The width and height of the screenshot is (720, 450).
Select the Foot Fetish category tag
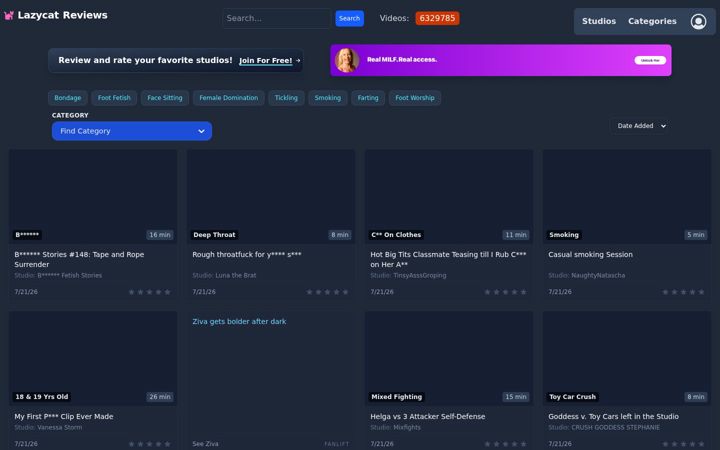[114, 98]
